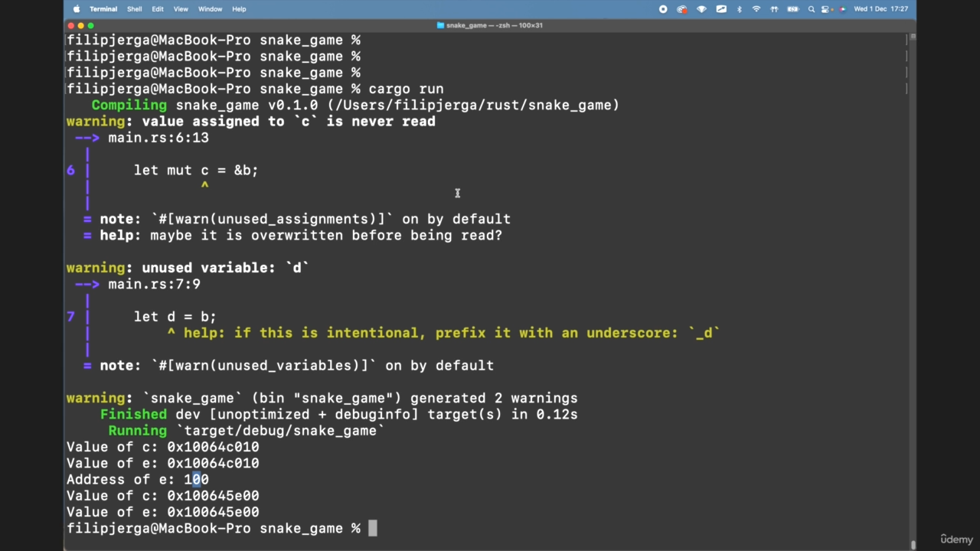Open the Help menu
Viewport: 980px width, 551px height.
click(239, 9)
